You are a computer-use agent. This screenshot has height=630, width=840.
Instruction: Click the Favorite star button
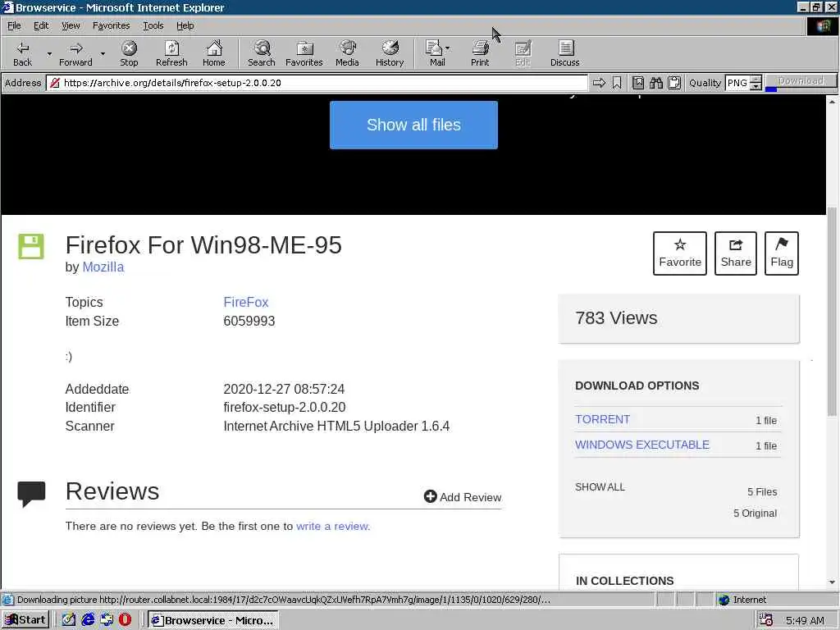pyautogui.click(x=680, y=253)
